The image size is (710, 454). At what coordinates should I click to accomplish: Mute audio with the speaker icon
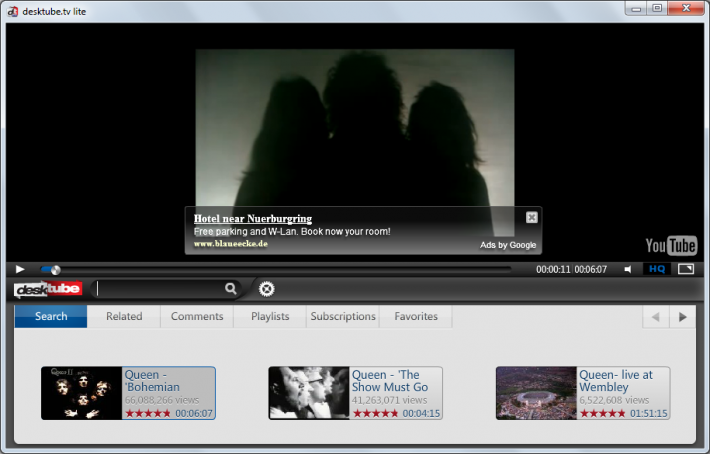tap(628, 269)
